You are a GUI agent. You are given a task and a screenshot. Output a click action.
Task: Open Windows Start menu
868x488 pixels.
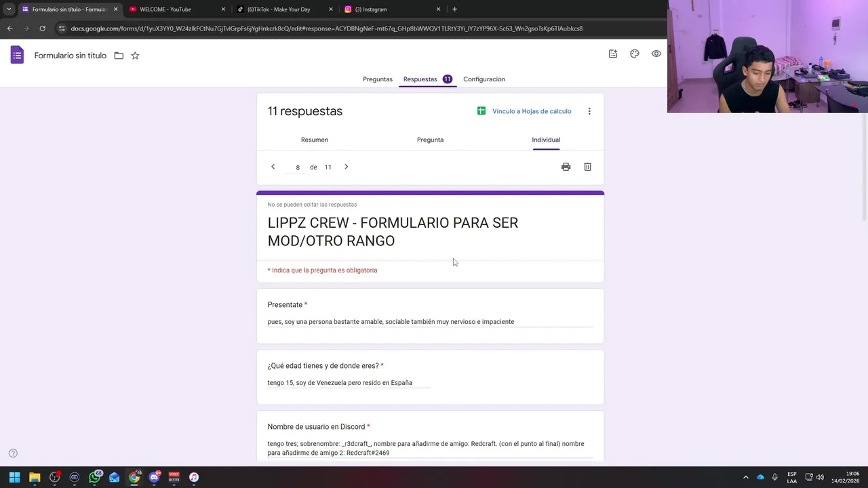[x=14, y=477]
